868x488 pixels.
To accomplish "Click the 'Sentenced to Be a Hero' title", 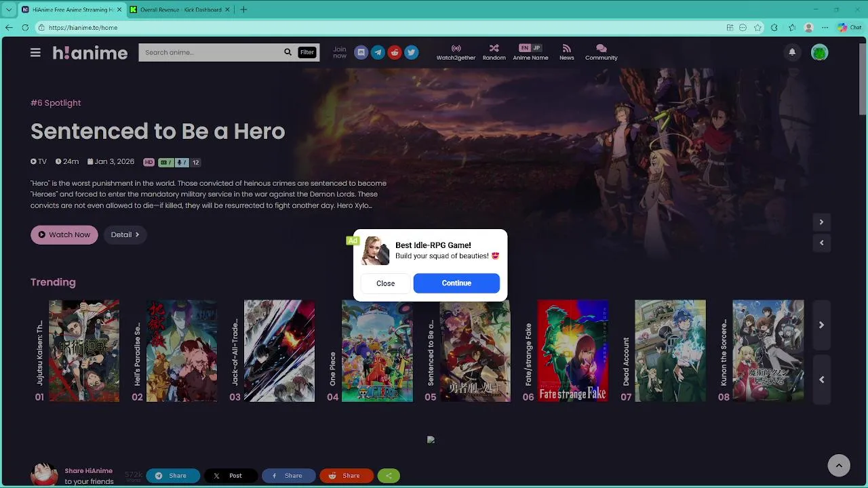I will (x=157, y=131).
